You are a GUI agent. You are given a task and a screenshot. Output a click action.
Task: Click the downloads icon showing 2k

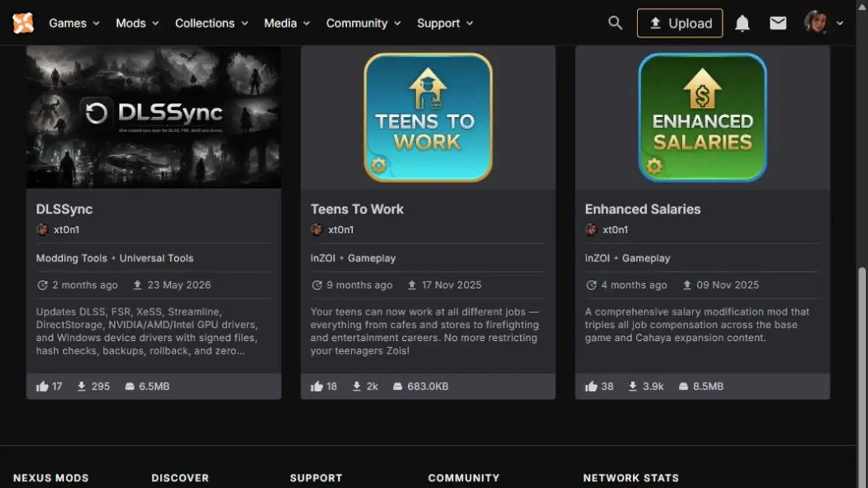point(357,386)
